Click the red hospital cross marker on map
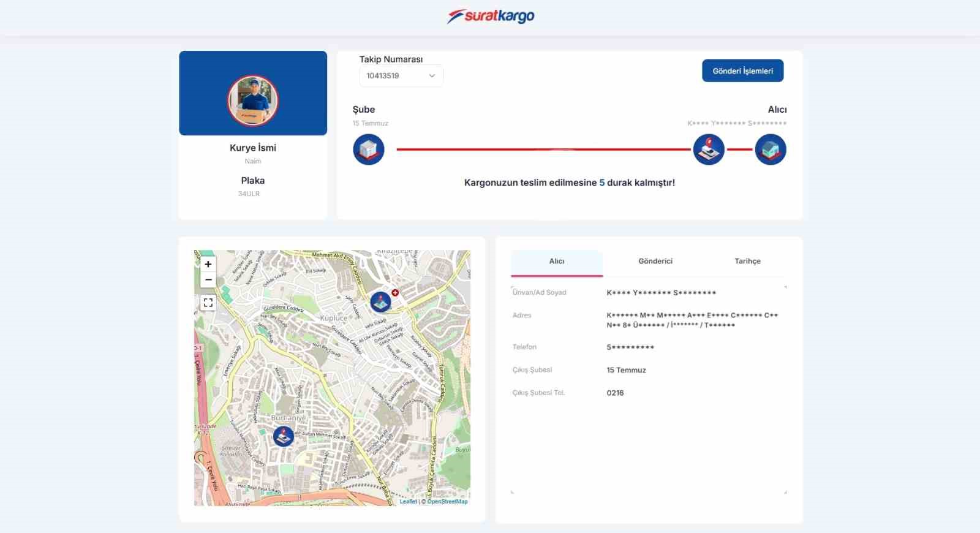This screenshot has height=533, width=980. [395, 293]
